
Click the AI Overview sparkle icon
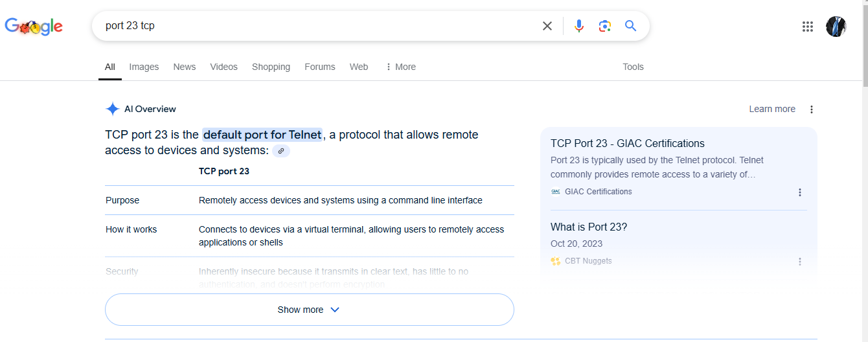pyautogui.click(x=113, y=109)
